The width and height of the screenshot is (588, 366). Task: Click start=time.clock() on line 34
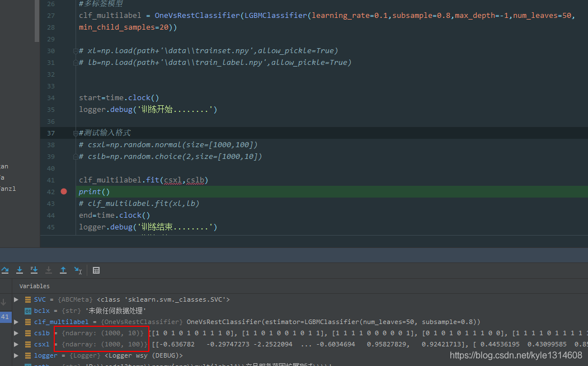[x=119, y=98]
